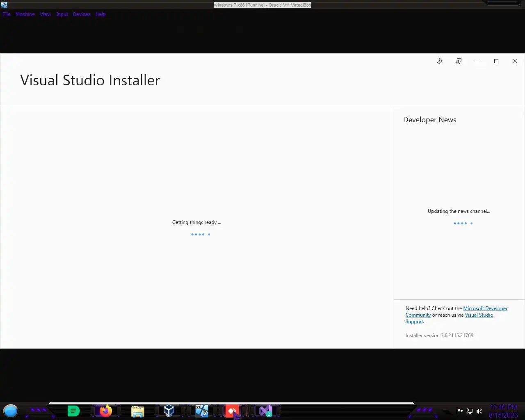
Task: Maximize the Visual Studio Installer window
Action: tap(496, 61)
